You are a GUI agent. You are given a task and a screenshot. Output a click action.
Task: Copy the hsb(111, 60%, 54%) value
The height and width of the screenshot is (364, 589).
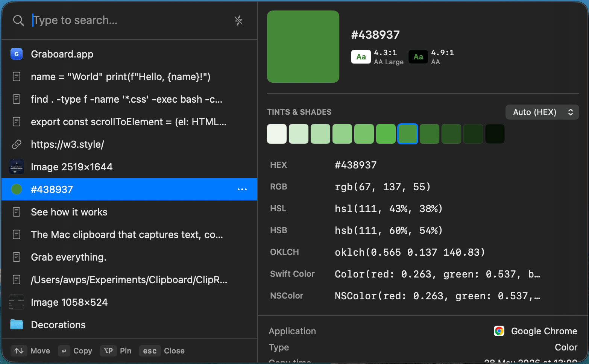(389, 231)
